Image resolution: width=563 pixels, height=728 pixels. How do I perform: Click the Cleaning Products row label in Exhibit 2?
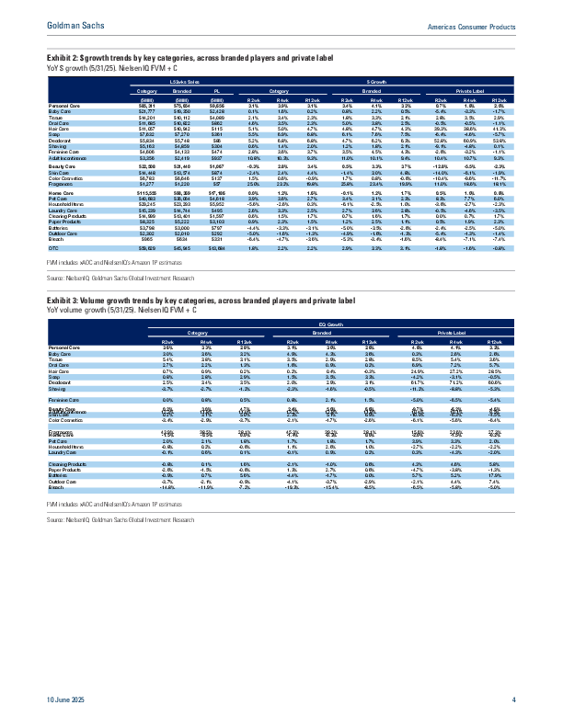[67, 216]
